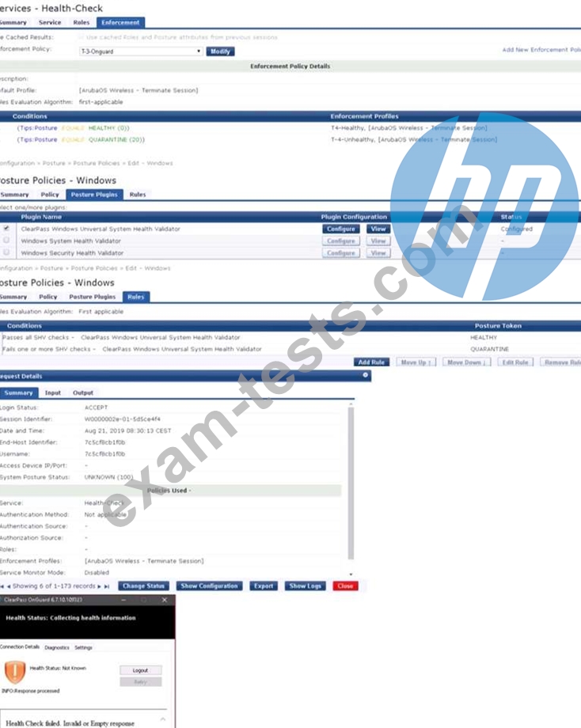The image size is (581, 728).
Task: Open the Enforcement Policy T-3-Onguard dropdown
Action: (x=141, y=51)
